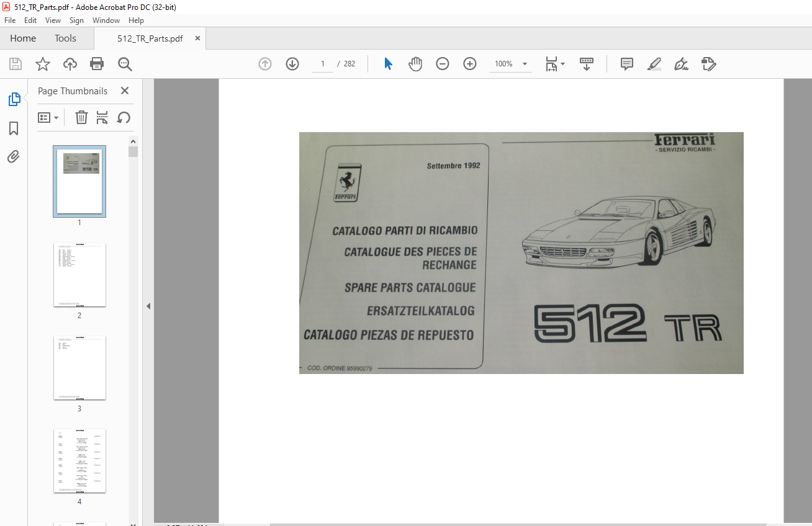Close the 512_TR_Parts.pdf tab
Screen dimensions: 812x526
click(x=197, y=38)
